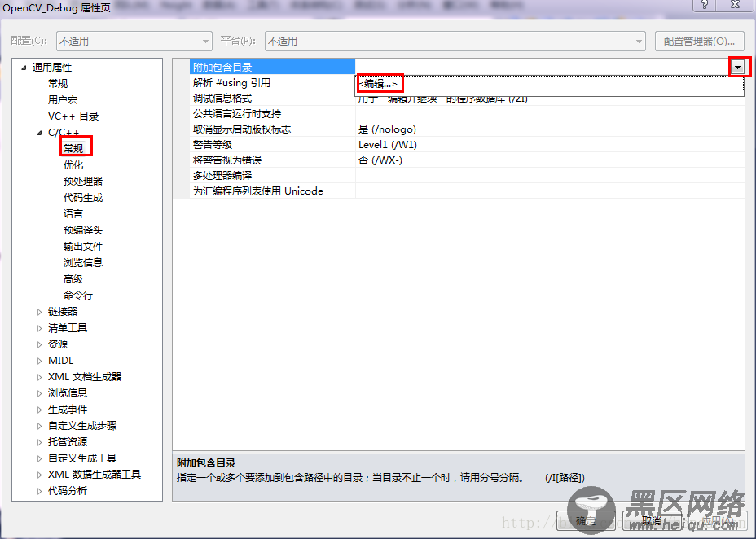756x539 pixels.
Task: Collapse the C/C++ tree node
Action: (x=40, y=133)
